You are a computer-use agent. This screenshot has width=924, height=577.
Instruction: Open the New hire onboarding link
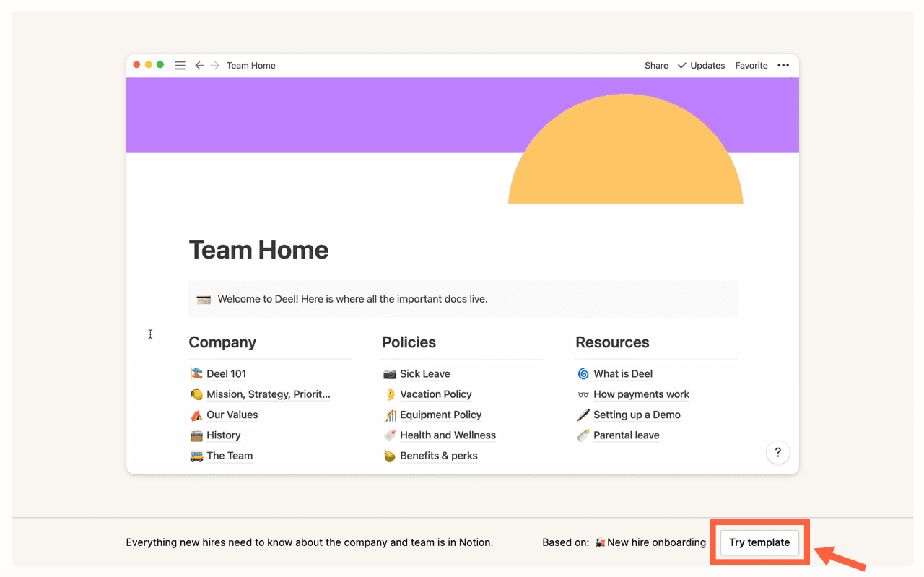click(x=657, y=542)
